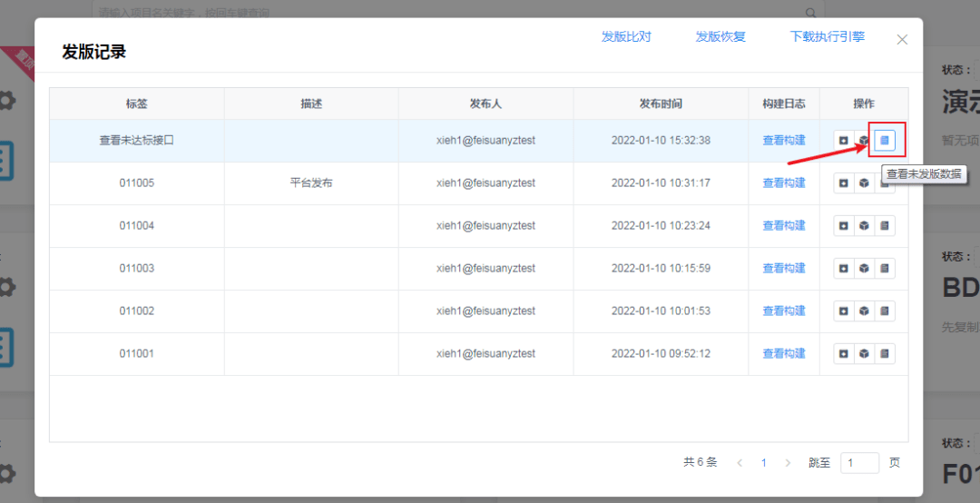This screenshot has height=503, width=980.
Task: Click cube package icon in 011002 row
Action: [864, 311]
